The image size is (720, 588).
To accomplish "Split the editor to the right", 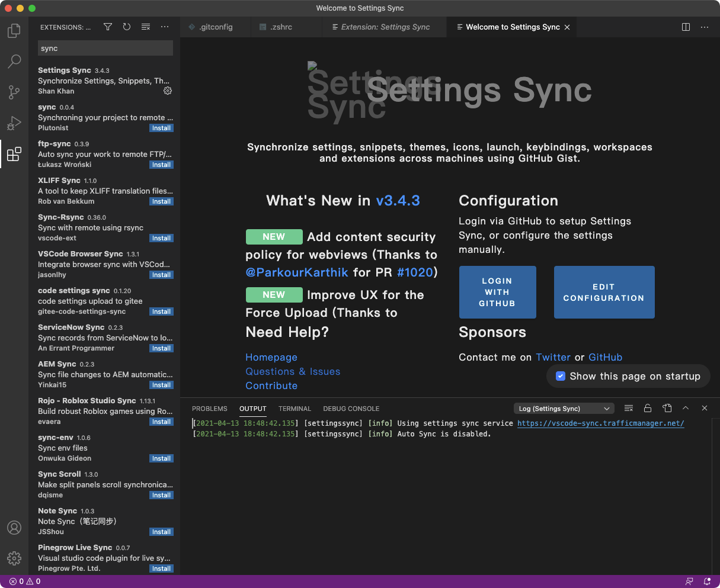I will tap(686, 27).
